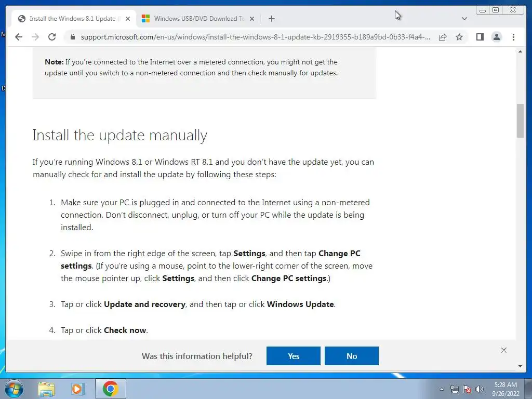Viewport: 532px width, 399px height.
Task: Click the scrollbar down arrow
Action: (x=520, y=366)
